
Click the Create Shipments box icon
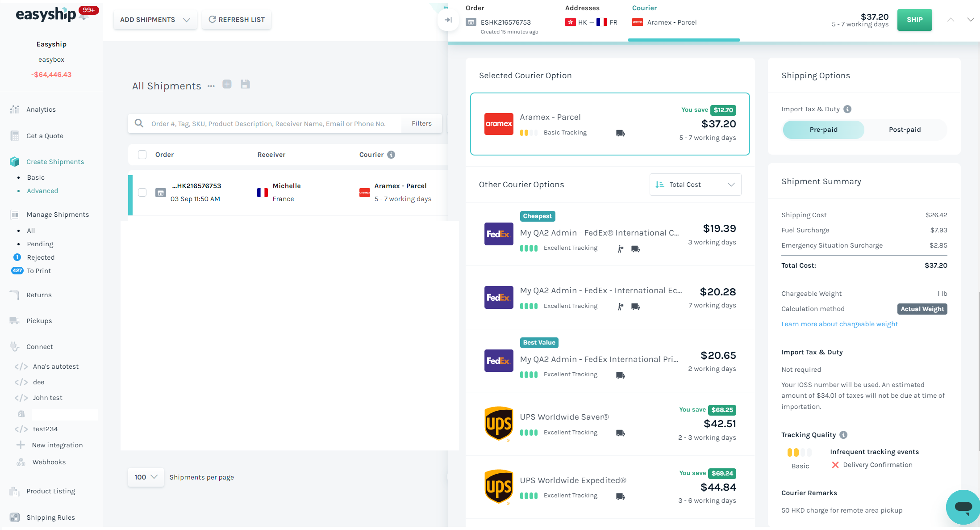click(15, 162)
